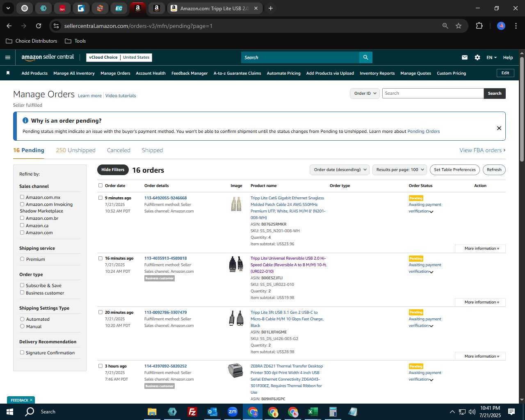Click the bookmark icon in the nav bar
This screenshot has width=525, height=420.
[8, 73]
